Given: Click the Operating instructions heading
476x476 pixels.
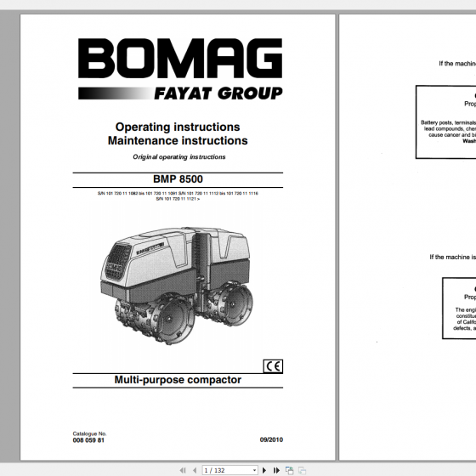Looking at the screenshot, I should click(178, 127).
